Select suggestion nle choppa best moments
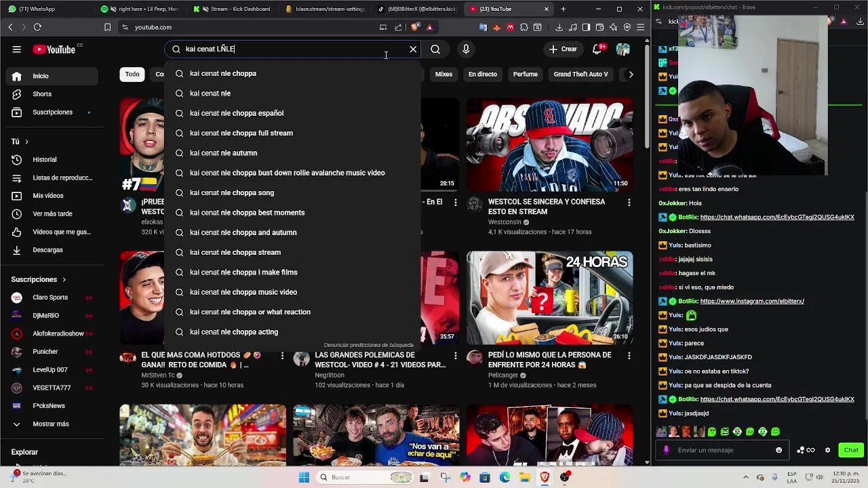 click(x=292, y=213)
